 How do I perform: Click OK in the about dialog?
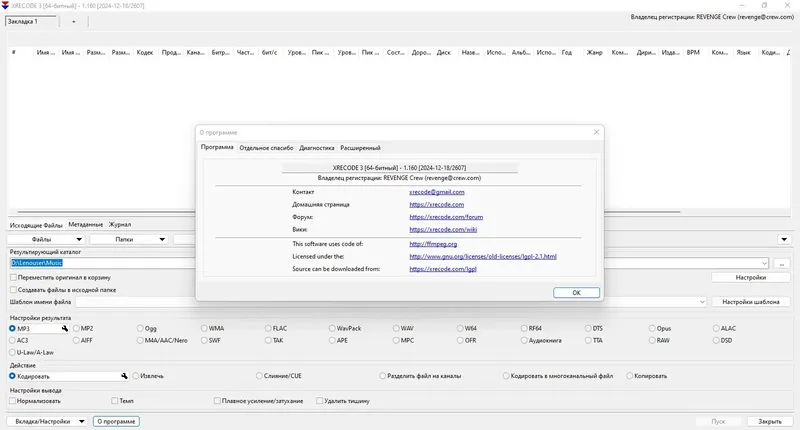pyautogui.click(x=576, y=292)
